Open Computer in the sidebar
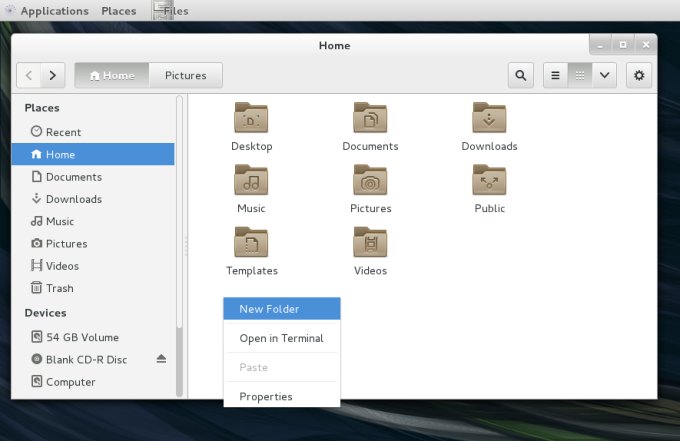The width and height of the screenshot is (680, 441). coord(93,382)
